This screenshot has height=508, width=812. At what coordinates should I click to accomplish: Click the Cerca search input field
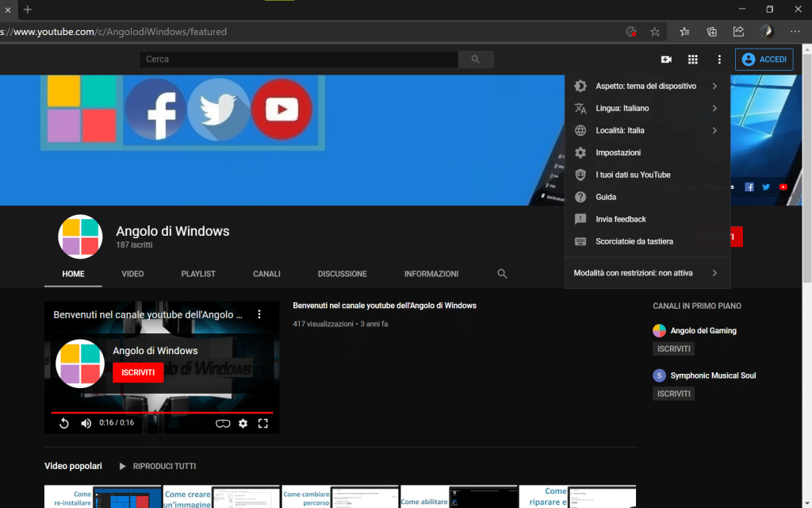pos(298,60)
